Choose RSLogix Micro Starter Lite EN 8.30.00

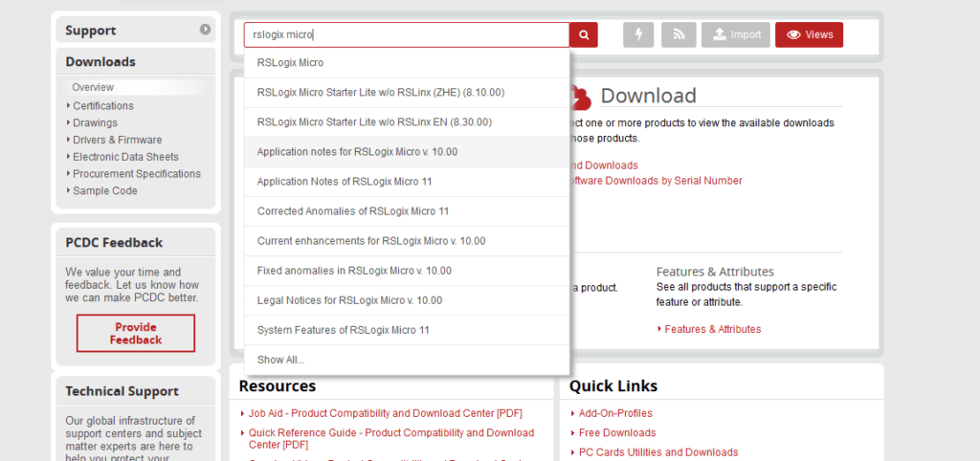click(x=407, y=122)
